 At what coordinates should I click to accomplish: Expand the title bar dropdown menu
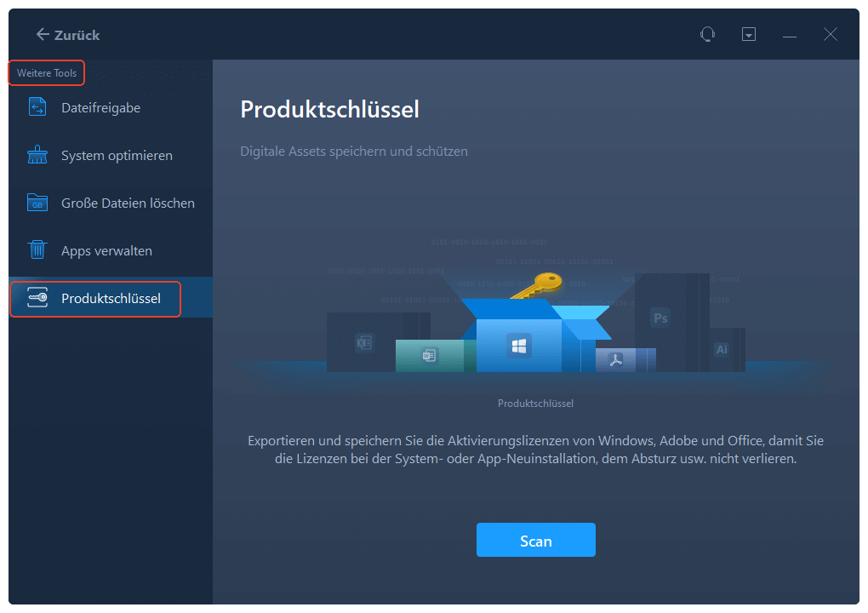[749, 34]
